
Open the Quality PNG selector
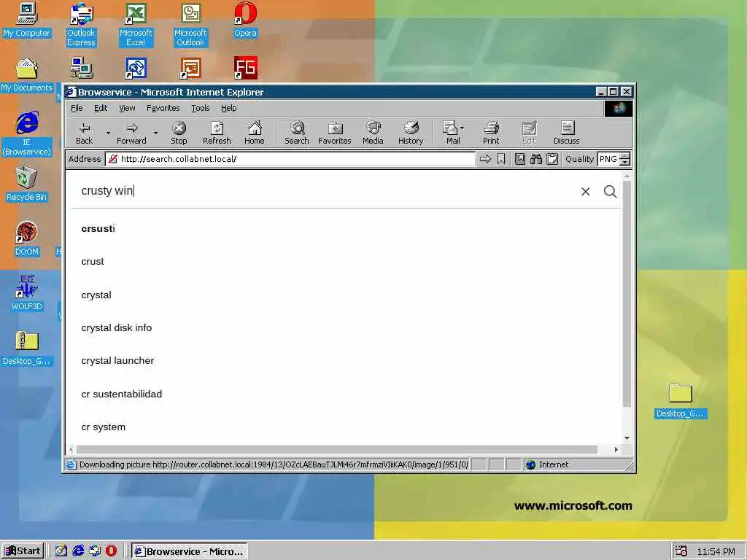pyautogui.click(x=609, y=159)
